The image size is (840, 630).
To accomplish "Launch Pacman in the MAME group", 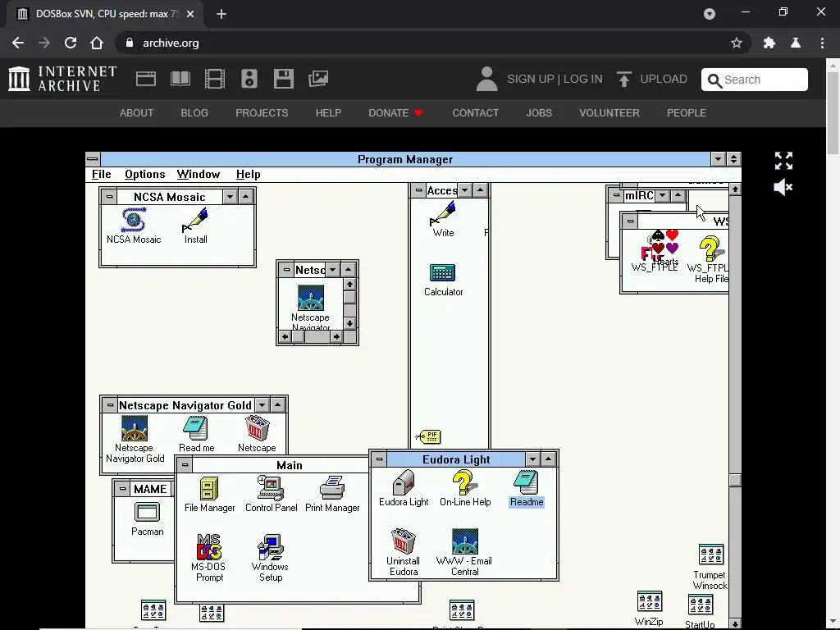I will 148,512.
